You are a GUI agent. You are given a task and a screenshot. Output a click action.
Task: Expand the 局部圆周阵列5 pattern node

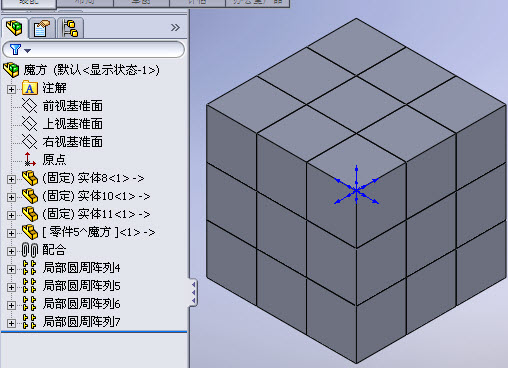click(11, 287)
